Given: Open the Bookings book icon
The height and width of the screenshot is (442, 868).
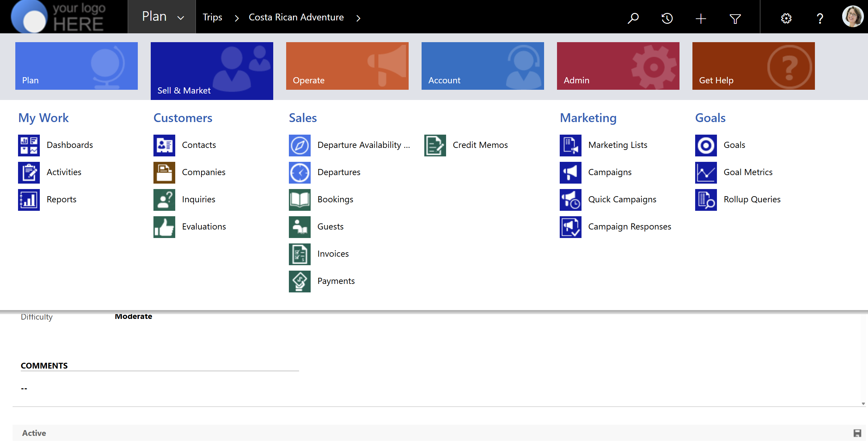Looking at the screenshot, I should pos(300,200).
